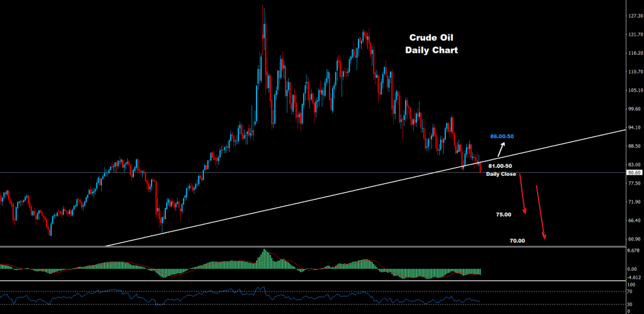Click the -4.612 MACD scale value
644x314 pixels.
coord(634,277)
